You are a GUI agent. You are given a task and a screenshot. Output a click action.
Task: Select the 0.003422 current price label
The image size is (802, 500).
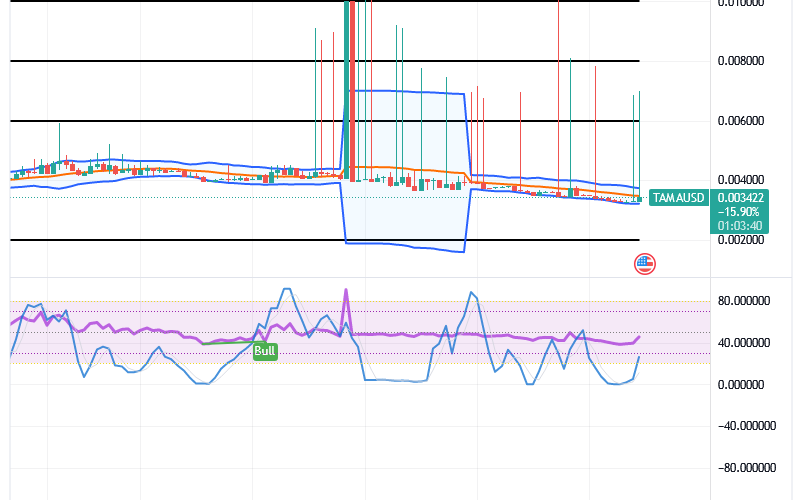[x=740, y=197]
